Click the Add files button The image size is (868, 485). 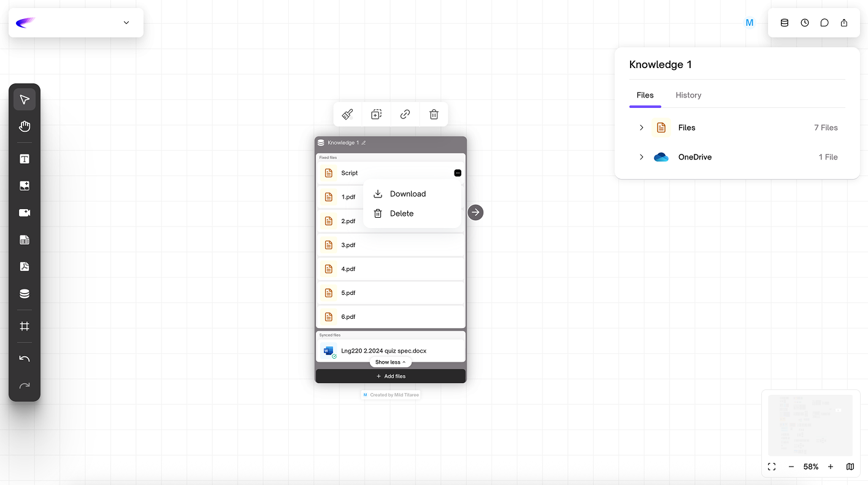tap(391, 376)
